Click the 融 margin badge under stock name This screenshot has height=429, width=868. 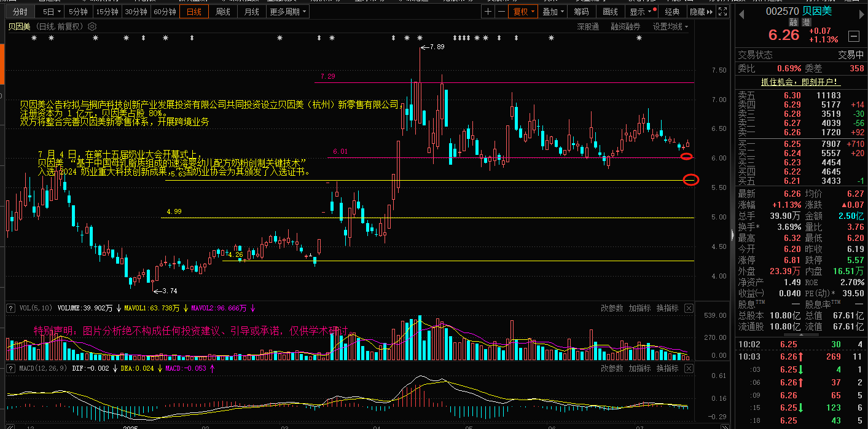[793, 22]
